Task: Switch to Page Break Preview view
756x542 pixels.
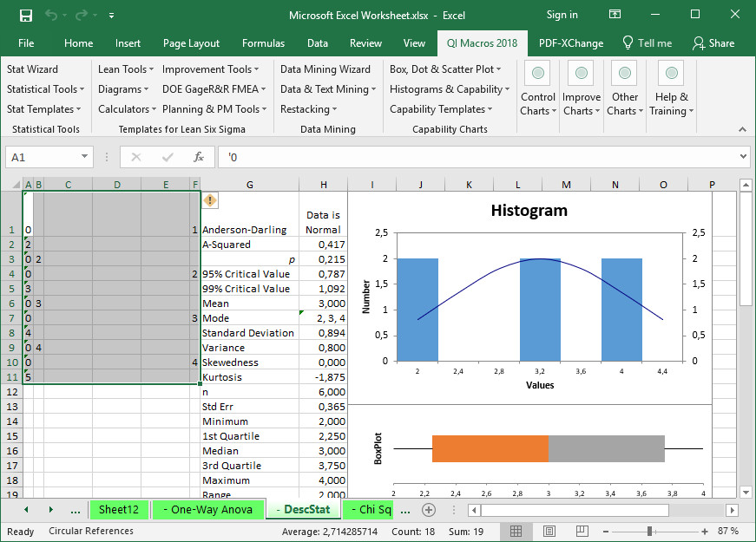Action: (582, 532)
